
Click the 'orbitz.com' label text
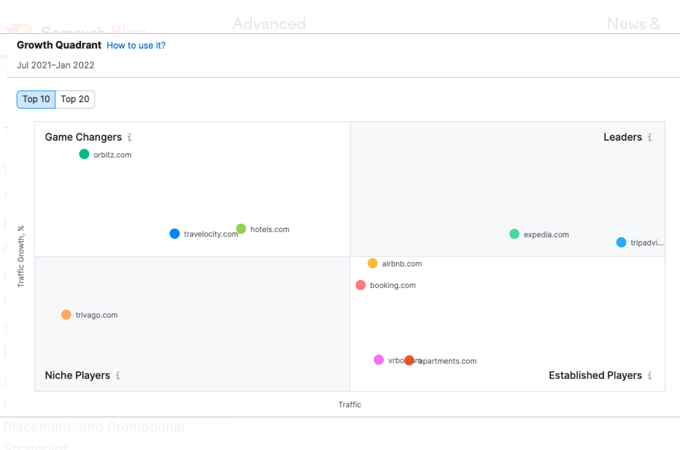pos(112,155)
